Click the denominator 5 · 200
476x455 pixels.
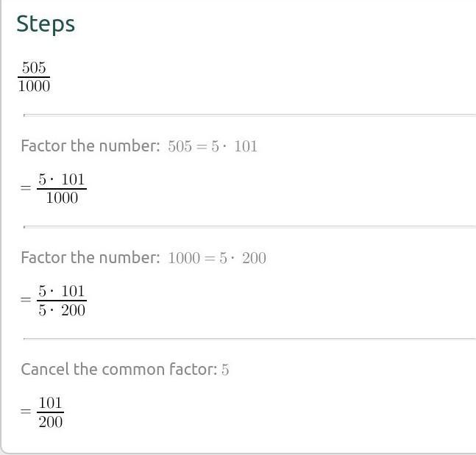tap(63, 309)
